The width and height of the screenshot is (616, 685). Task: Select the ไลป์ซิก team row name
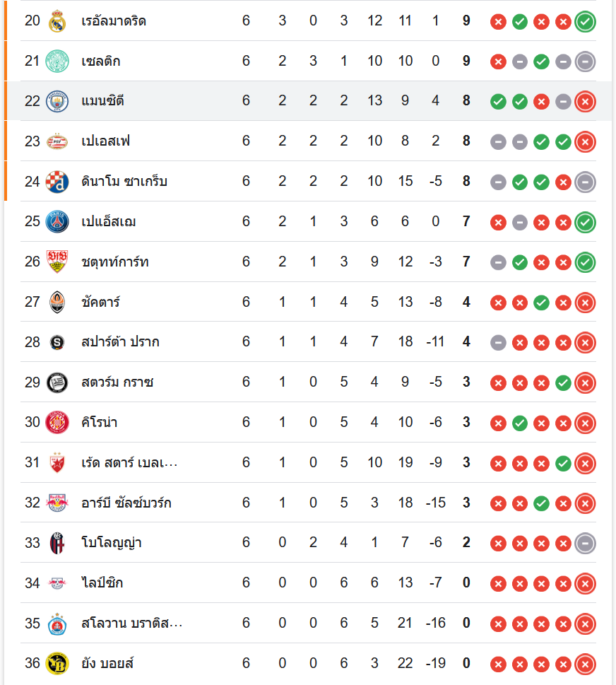(x=102, y=583)
